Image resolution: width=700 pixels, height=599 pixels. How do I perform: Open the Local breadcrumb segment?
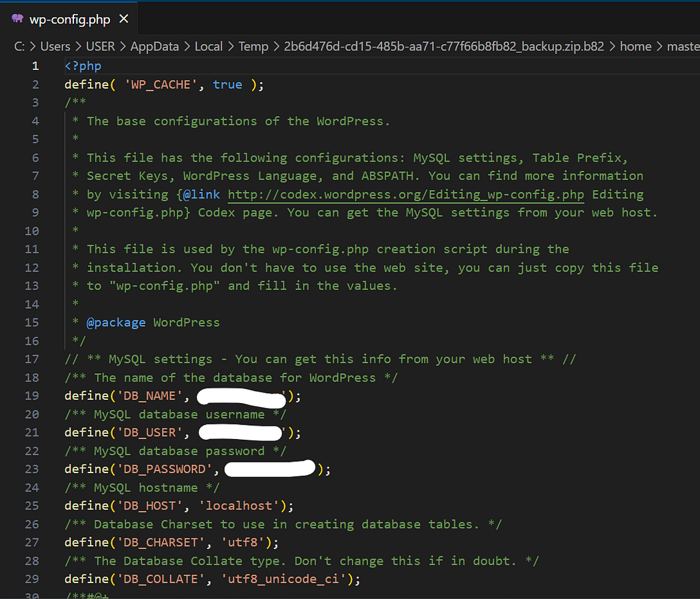pos(209,47)
